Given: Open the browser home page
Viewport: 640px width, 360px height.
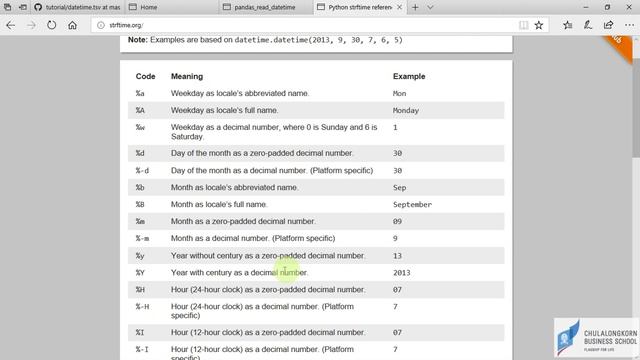Looking at the screenshot, I should [72, 25].
